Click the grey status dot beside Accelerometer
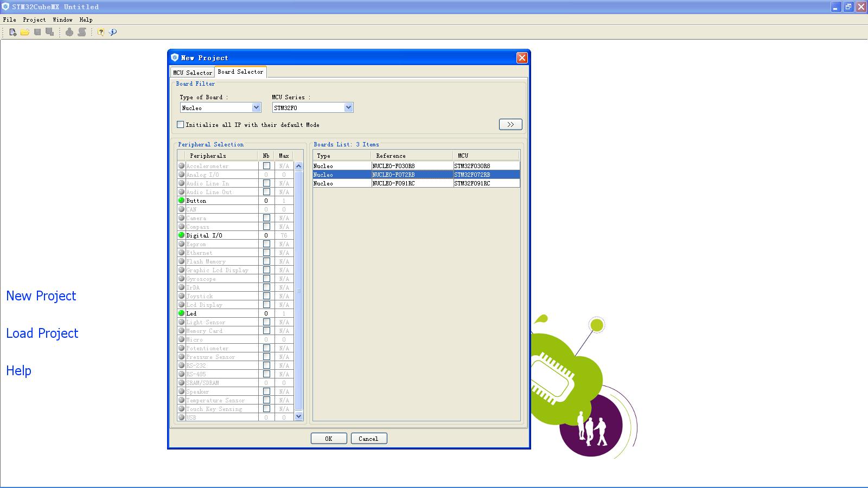Image resolution: width=868 pixels, height=488 pixels. click(x=181, y=166)
